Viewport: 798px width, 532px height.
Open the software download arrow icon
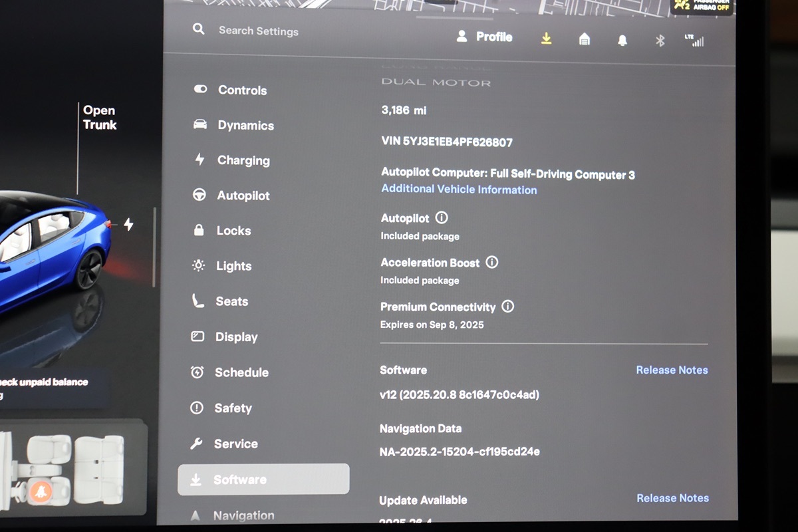tap(546, 39)
